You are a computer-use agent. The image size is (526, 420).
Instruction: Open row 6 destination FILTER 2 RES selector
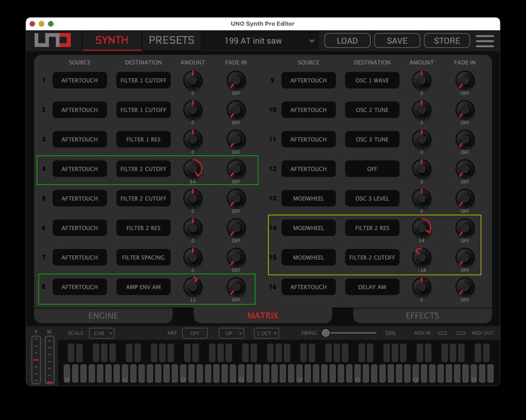pyautogui.click(x=143, y=228)
